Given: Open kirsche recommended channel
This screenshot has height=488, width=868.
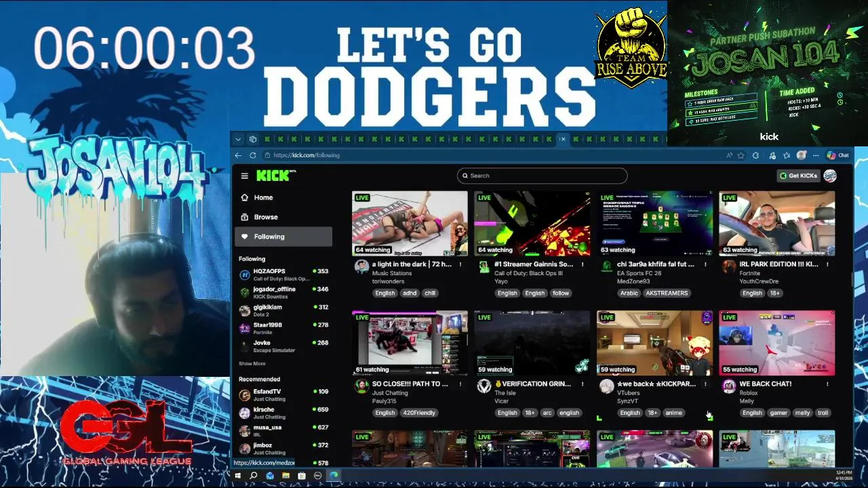Looking at the screenshot, I should coord(283,413).
